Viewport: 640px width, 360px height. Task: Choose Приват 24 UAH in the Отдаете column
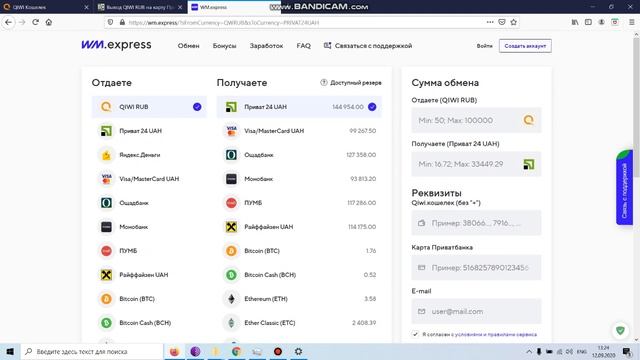[149, 131]
